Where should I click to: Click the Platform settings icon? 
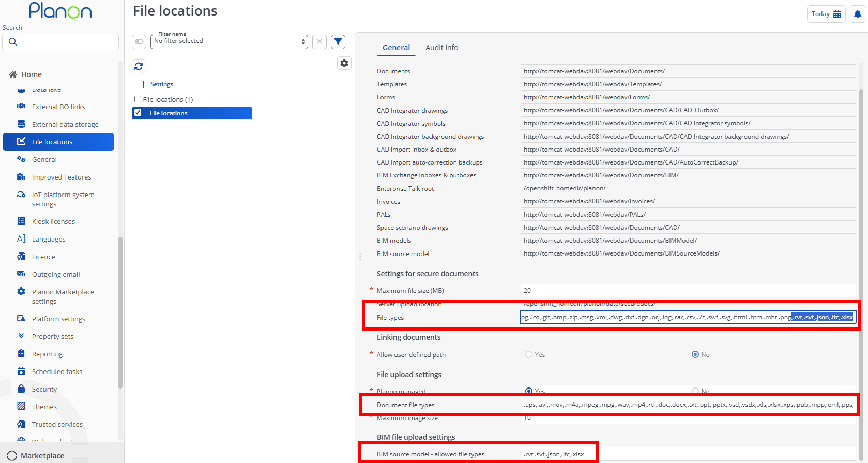pyautogui.click(x=21, y=318)
